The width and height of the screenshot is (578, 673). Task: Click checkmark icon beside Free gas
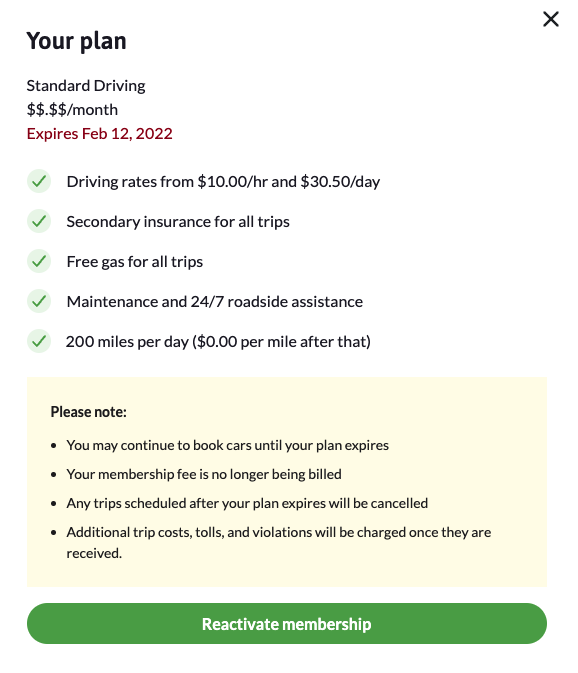point(39,261)
